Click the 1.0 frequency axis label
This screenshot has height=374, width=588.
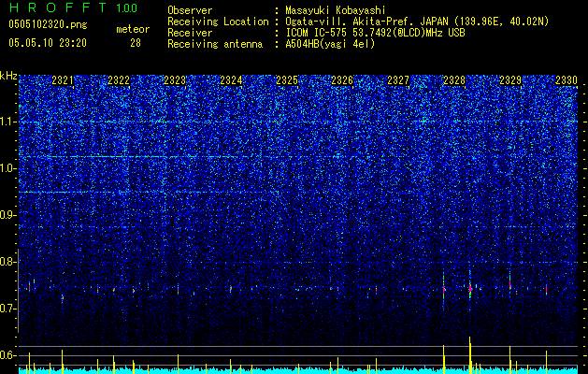click(x=8, y=168)
